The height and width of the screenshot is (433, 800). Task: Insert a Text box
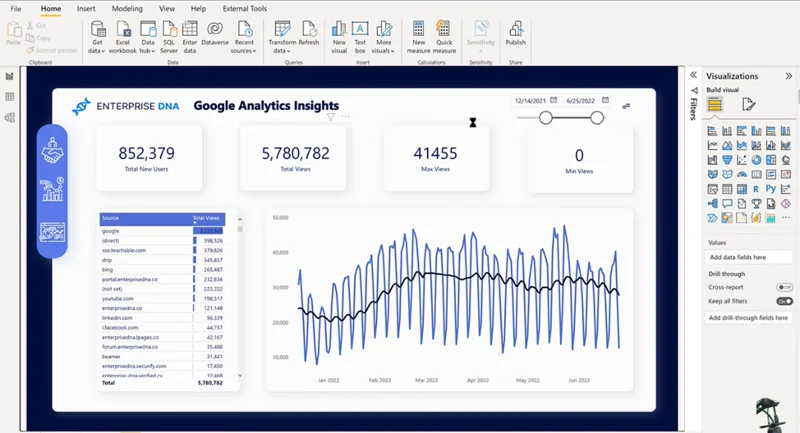(x=360, y=37)
